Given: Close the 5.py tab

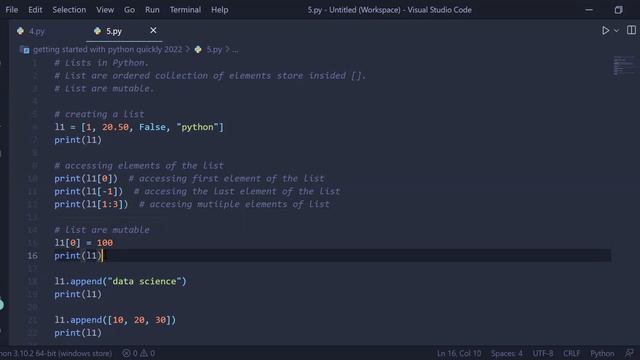Looking at the screenshot, I should [153, 31].
